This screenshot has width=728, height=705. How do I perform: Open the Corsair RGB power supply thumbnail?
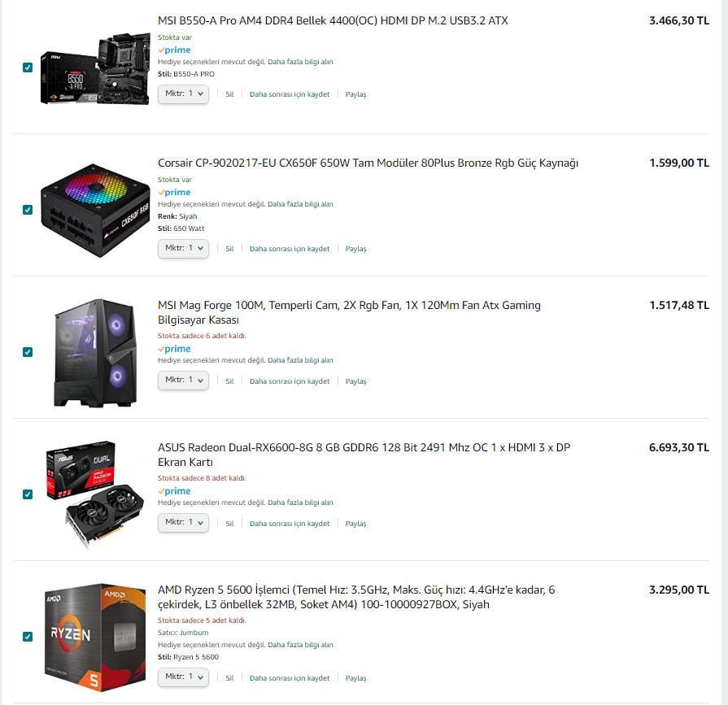click(x=95, y=211)
